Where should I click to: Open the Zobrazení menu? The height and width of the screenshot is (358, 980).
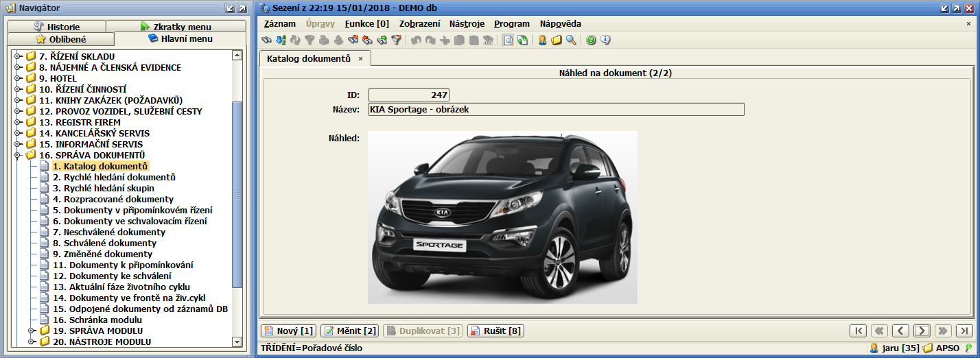coord(420,23)
